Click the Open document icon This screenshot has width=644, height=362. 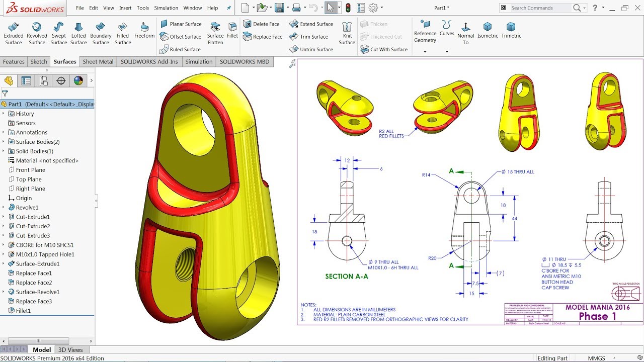tap(261, 8)
